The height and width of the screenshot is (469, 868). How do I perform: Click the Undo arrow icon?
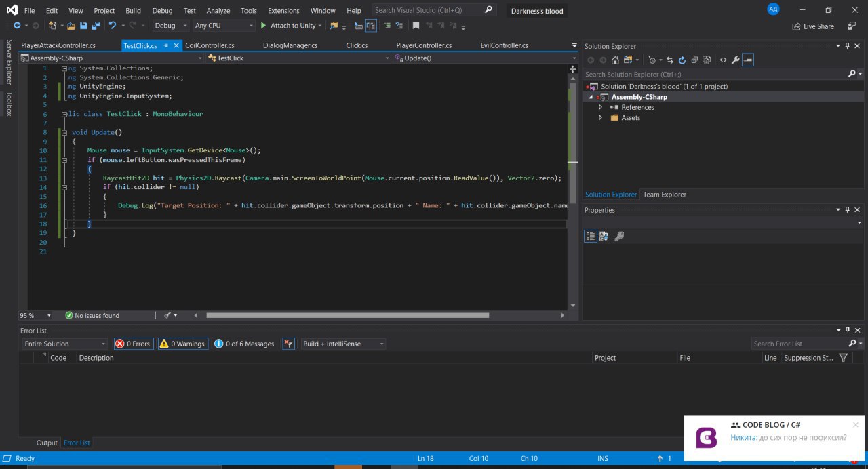tap(113, 26)
